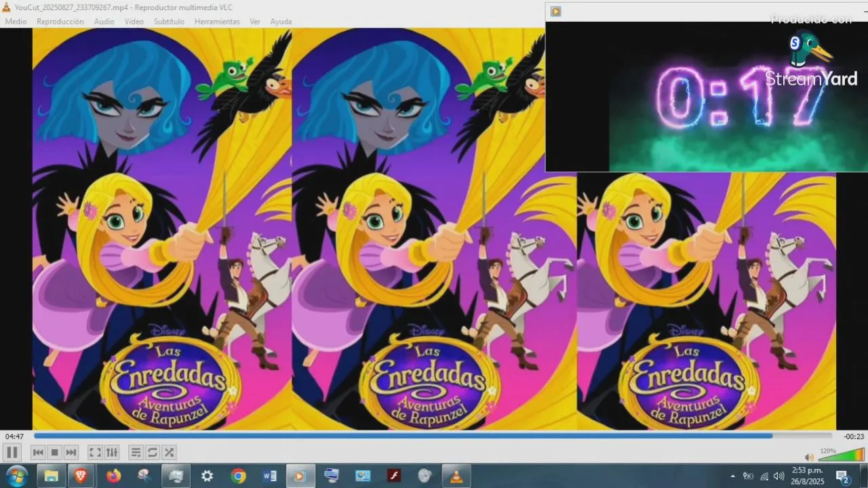Toggle elapsed time display 04:47

(14, 436)
